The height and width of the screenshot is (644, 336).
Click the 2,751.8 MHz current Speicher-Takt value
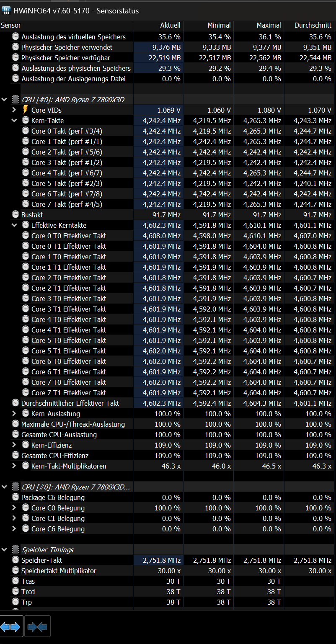tap(162, 560)
